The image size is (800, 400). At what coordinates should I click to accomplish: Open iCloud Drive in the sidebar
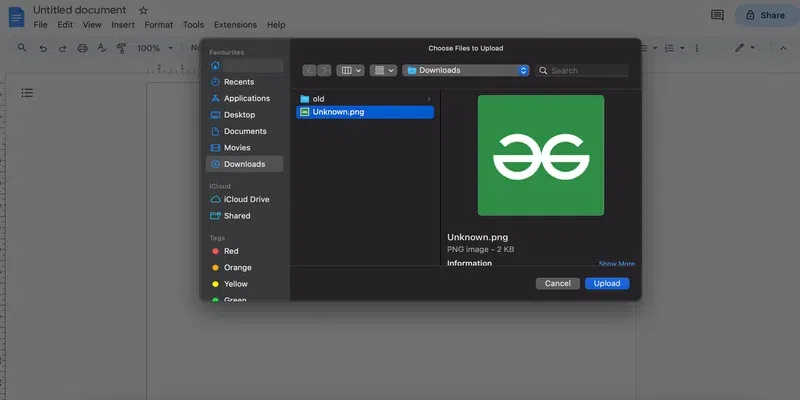(244, 199)
